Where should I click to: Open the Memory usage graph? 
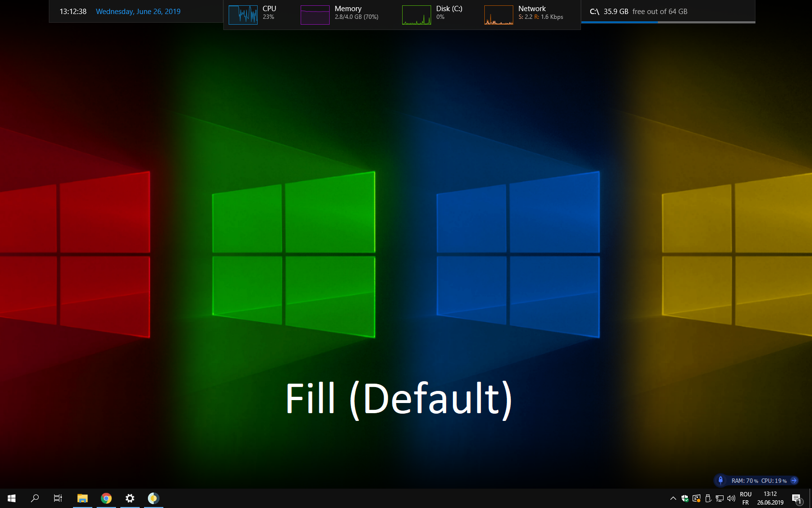tap(315, 15)
